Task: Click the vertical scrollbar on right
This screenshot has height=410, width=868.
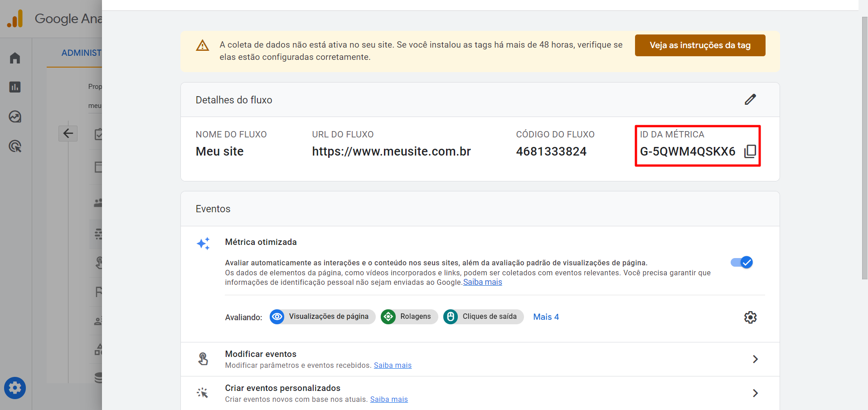Action: coord(864,148)
